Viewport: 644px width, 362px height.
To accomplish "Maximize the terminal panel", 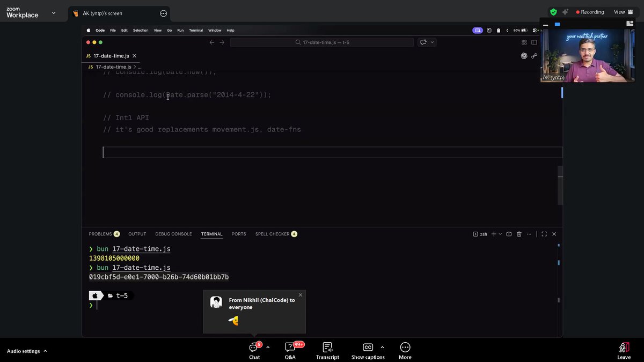I will tap(544, 234).
